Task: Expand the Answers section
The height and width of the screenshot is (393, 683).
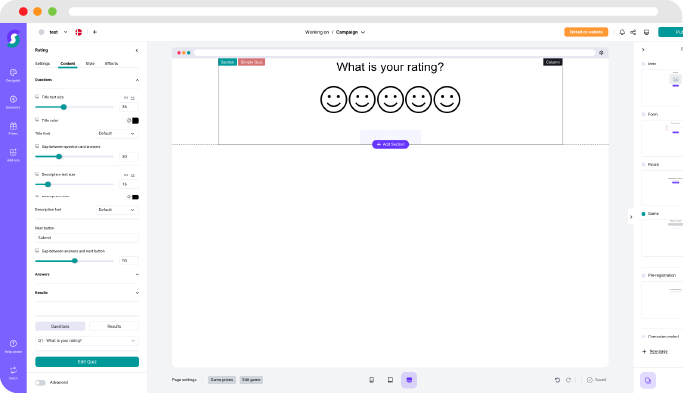Action: point(87,274)
